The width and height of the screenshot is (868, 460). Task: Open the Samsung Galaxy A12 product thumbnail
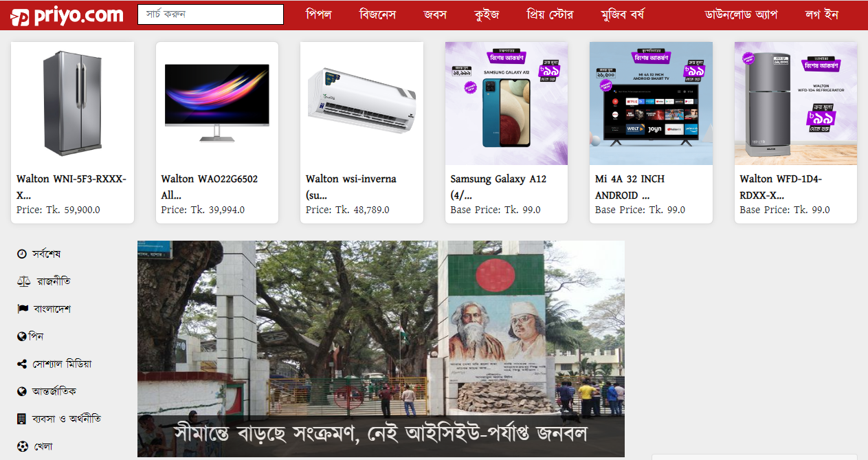tap(507, 103)
